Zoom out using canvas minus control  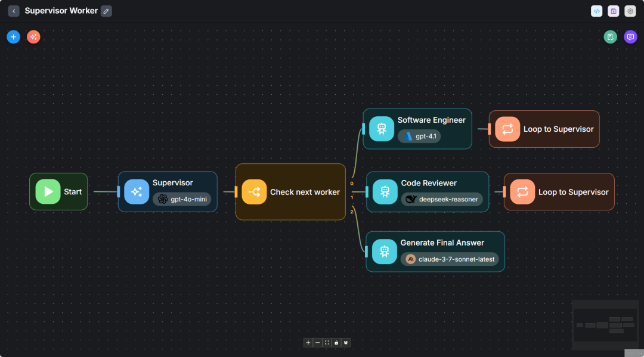pyautogui.click(x=317, y=343)
